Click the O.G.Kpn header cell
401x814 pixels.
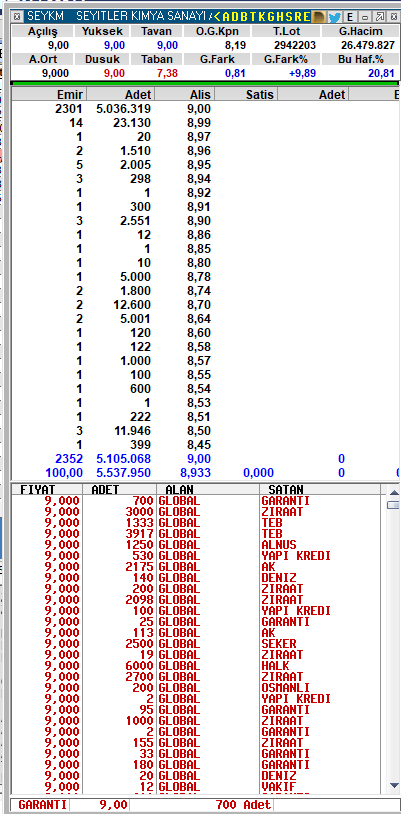217,31
